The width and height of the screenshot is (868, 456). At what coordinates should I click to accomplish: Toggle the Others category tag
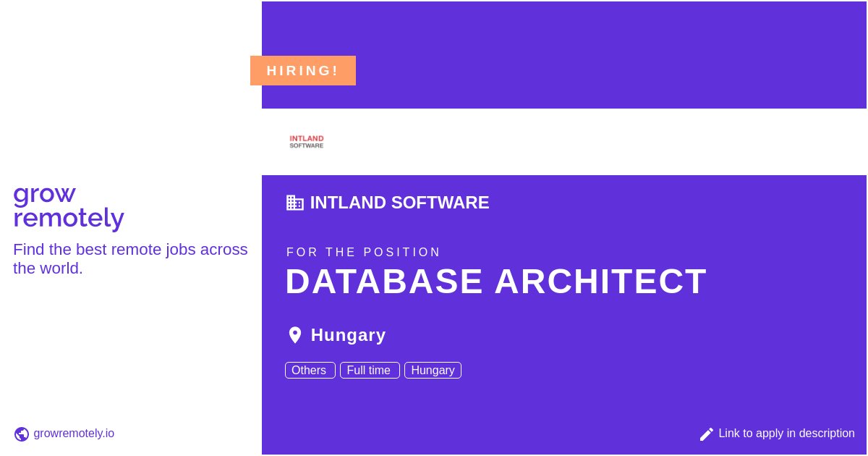309,370
